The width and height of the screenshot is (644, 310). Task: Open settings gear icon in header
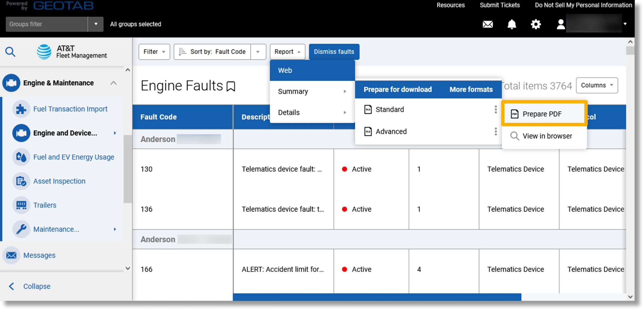(536, 24)
